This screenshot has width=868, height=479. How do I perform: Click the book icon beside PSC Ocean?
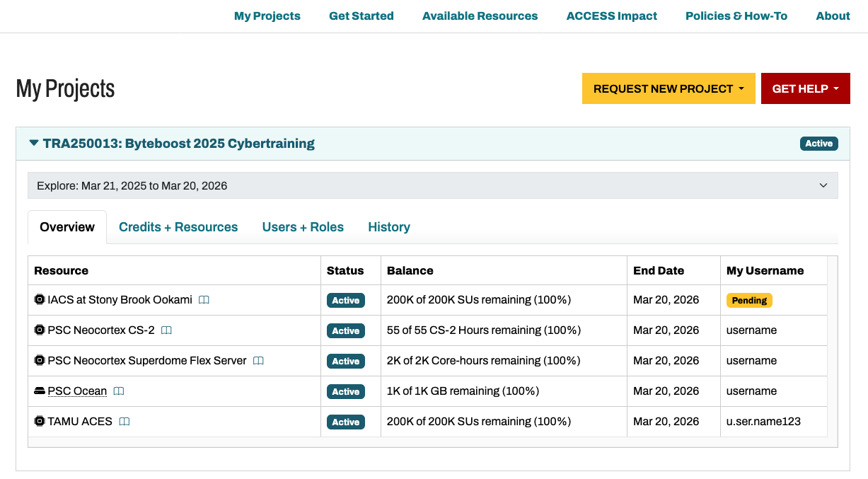[119, 391]
